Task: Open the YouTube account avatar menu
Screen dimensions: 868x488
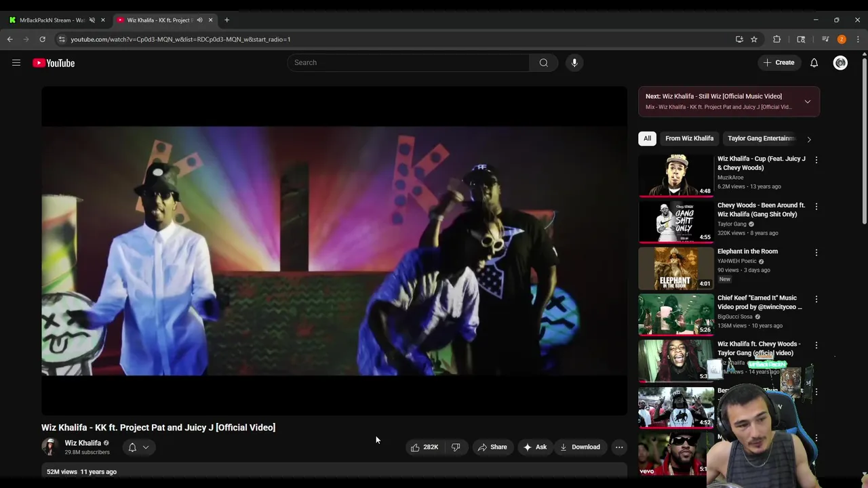Action: pyautogui.click(x=840, y=62)
